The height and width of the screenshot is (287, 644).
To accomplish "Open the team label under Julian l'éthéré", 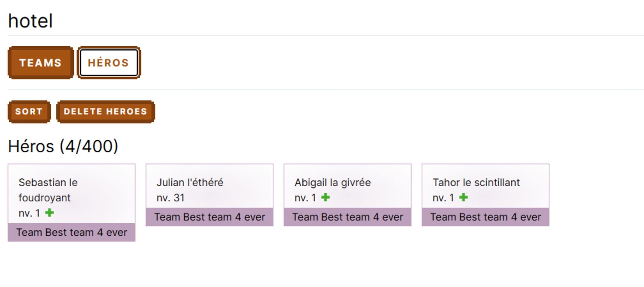I will click(x=210, y=217).
